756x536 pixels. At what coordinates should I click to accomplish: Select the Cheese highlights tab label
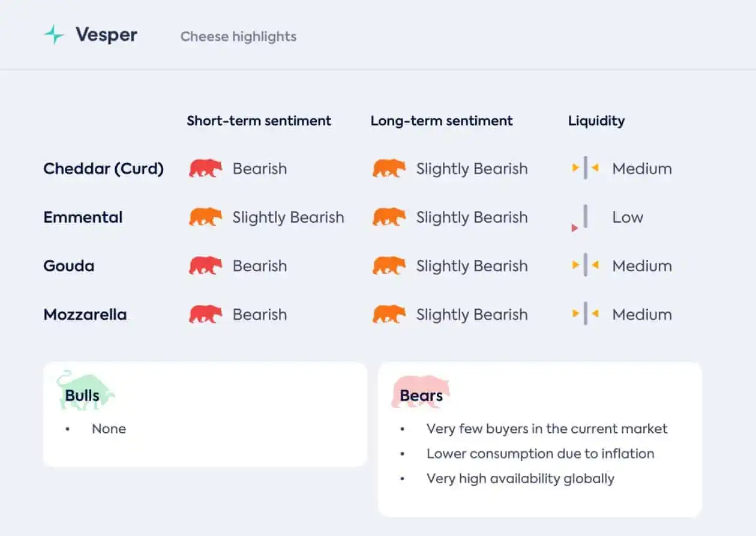click(x=239, y=37)
